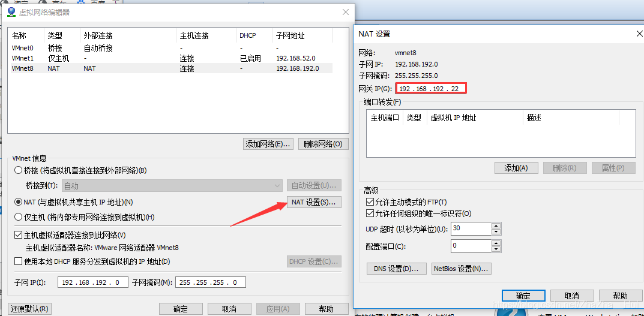Increase UDP timeout with up arrow
This screenshot has height=316, width=644.
click(x=496, y=225)
